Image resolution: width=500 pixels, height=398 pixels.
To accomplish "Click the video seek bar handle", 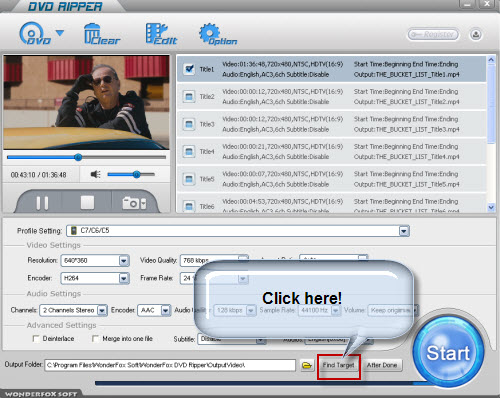I will pos(78,157).
